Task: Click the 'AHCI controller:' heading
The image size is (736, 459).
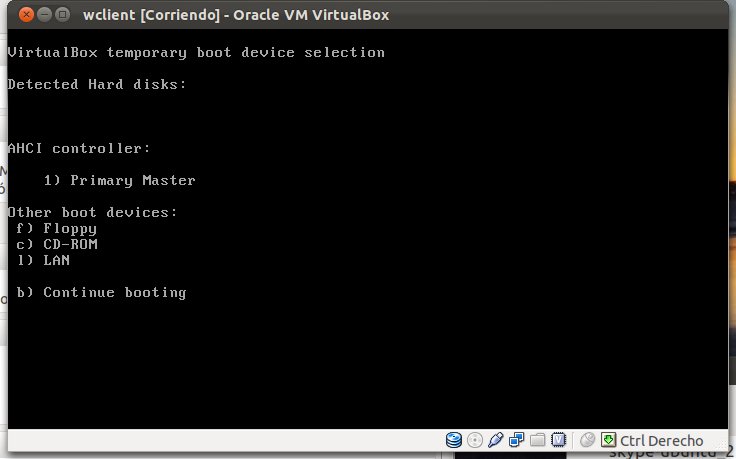Action: pos(79,148)
